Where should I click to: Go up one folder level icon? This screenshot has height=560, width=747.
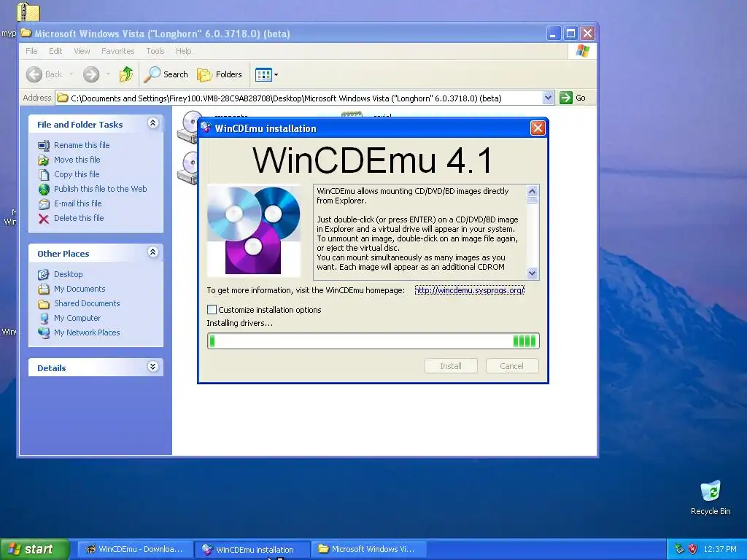[126, 74]
